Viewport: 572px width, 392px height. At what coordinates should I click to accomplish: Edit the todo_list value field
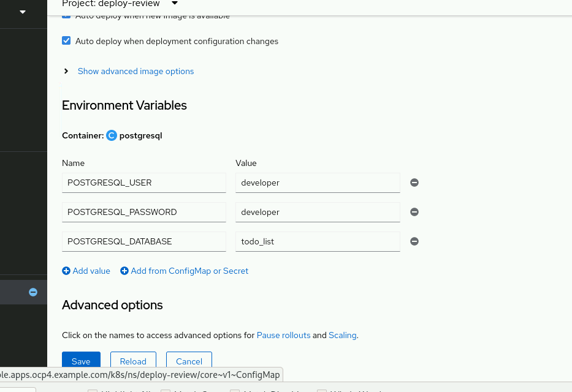[318, 241]
